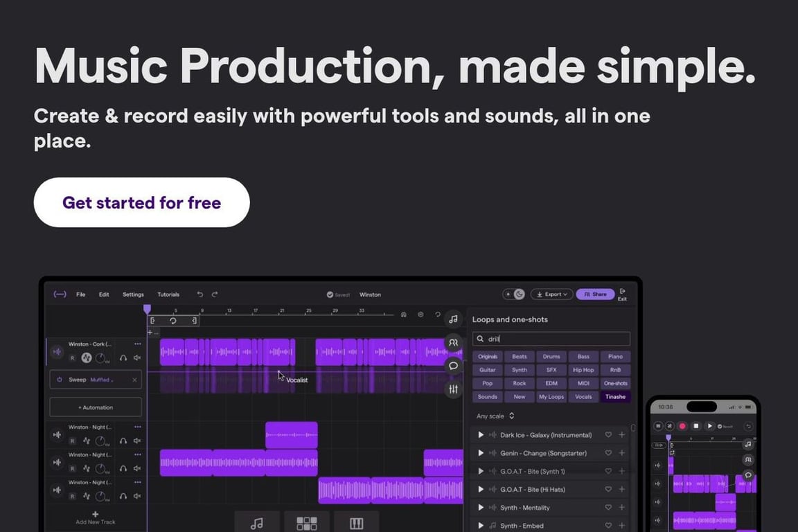
Task: Click the loop-region end bracket icon
Action: coord(194,321)
